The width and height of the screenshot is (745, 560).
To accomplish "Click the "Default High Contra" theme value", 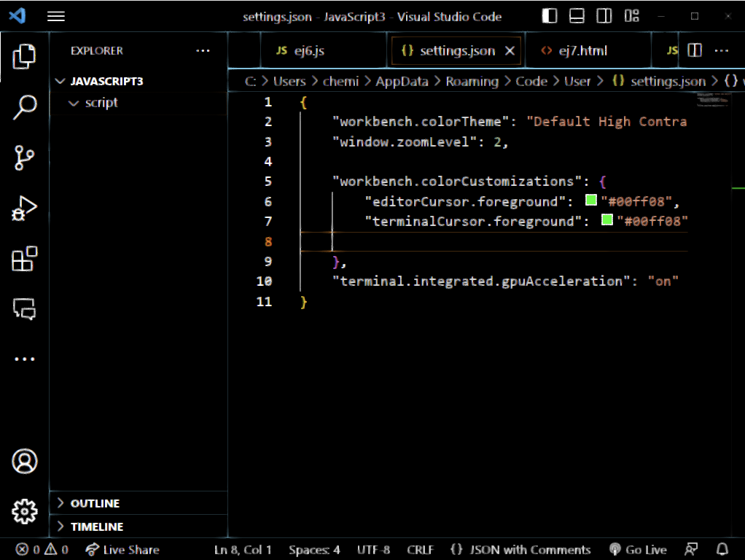I will click(606, 122).
